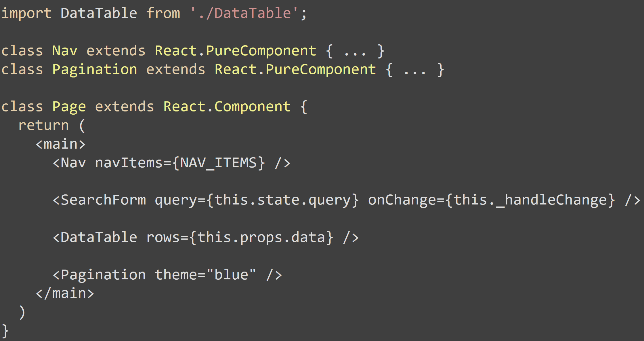Click the SearchForm component tag
The height and width of the screenshot is (341, 644).
pyautogui.click(x=103, y=200)
